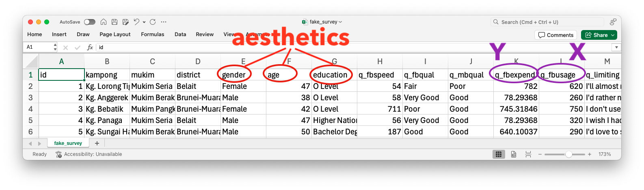Switch to Page Layout view mode
This screenshot has height=190, width=644.
click(x=514, y=154)
